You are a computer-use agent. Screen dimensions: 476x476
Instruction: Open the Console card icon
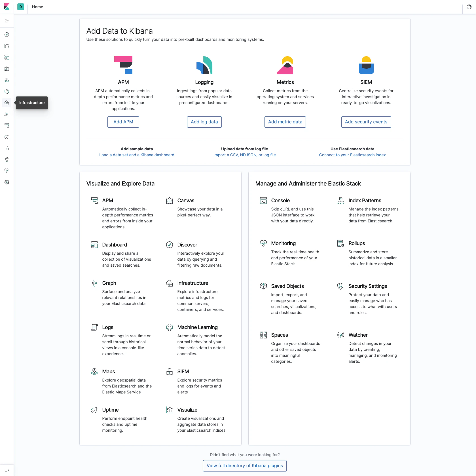tap(263, 201)
